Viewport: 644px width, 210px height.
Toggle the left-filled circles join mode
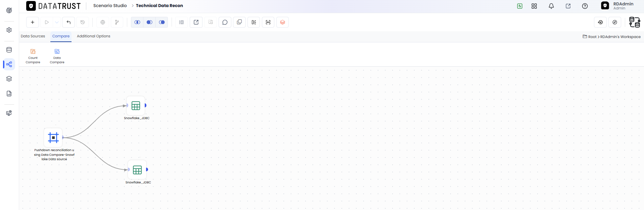[149, 22]
